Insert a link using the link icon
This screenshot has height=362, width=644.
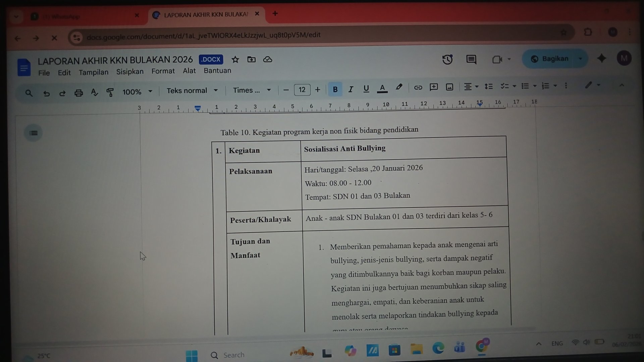pyautogui.click(x=418, y=87)
